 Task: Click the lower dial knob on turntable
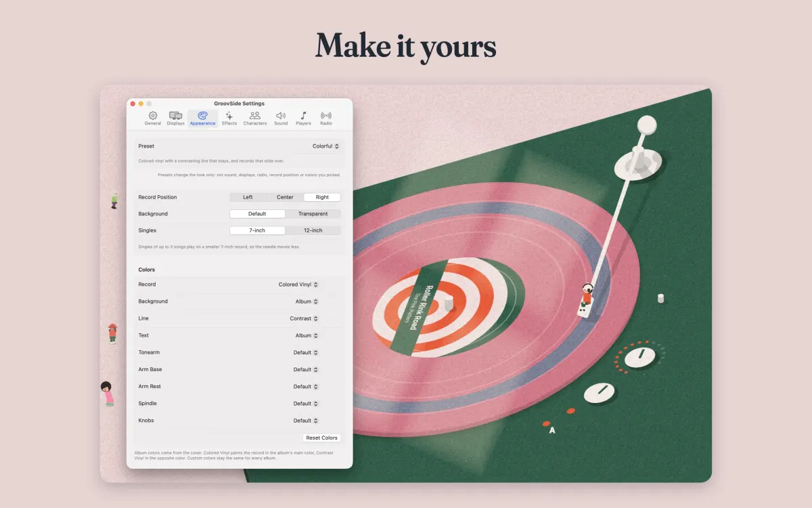[599, 392]
